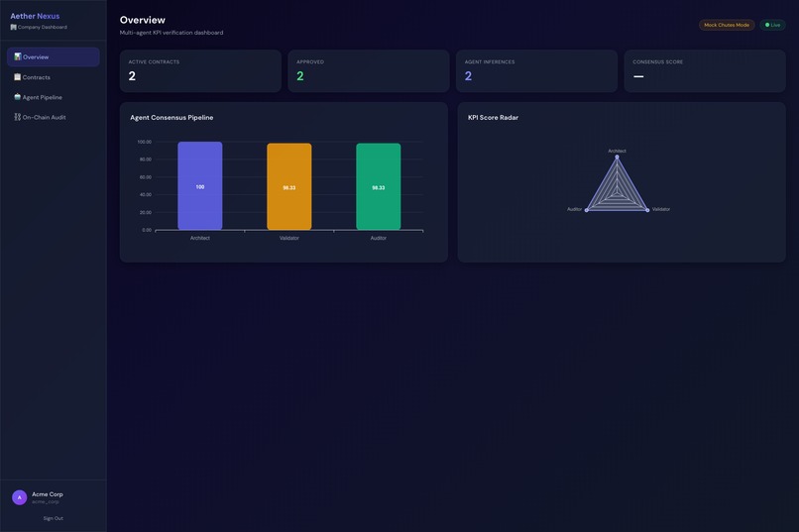Click the Aether Nexus logo text
Screen dimensions: 799x532
[x=35, y=16]
